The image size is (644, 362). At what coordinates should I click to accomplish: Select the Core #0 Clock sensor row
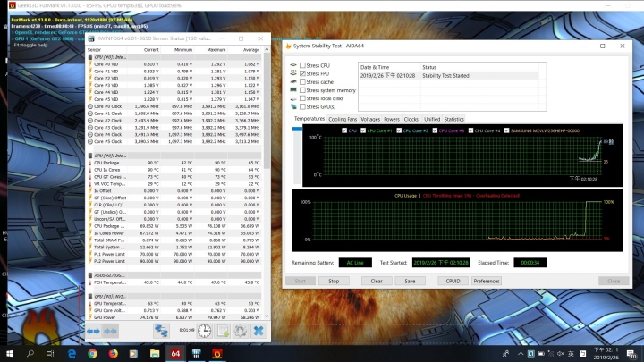tap(174, 106)
